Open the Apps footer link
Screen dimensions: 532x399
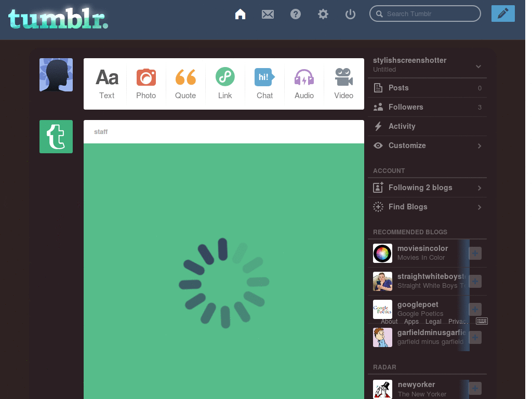[411, 321]
